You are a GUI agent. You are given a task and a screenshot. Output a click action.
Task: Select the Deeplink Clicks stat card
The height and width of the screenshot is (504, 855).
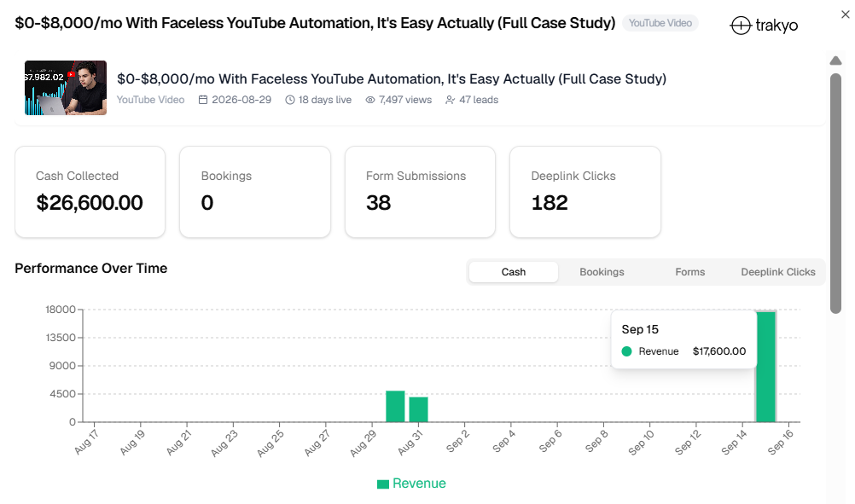coord(585,192)
